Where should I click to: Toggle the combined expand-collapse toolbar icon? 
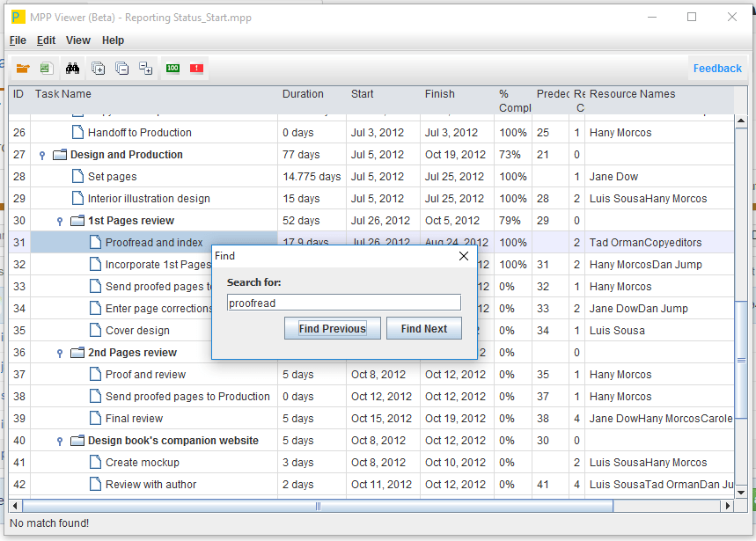click(x=145, y=68)
